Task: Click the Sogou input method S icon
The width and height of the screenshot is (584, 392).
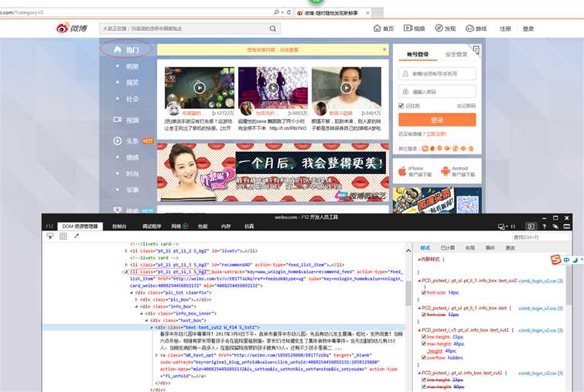Action: [555, 260]
